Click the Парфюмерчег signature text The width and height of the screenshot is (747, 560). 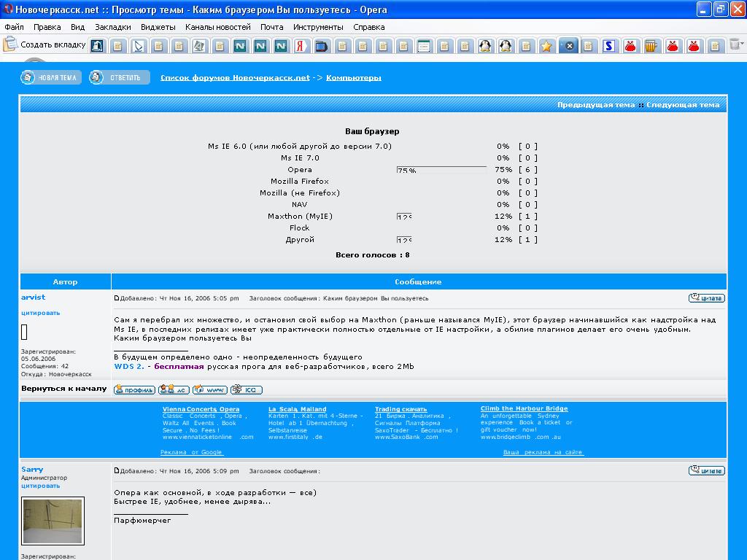pyautogui.click(x=142, y=521)
